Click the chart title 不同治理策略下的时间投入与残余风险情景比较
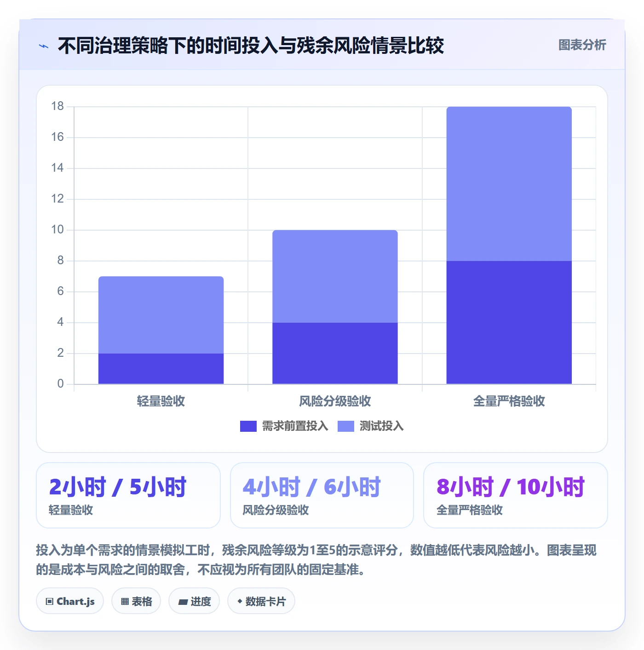The image size is (644, 650). 251,46
